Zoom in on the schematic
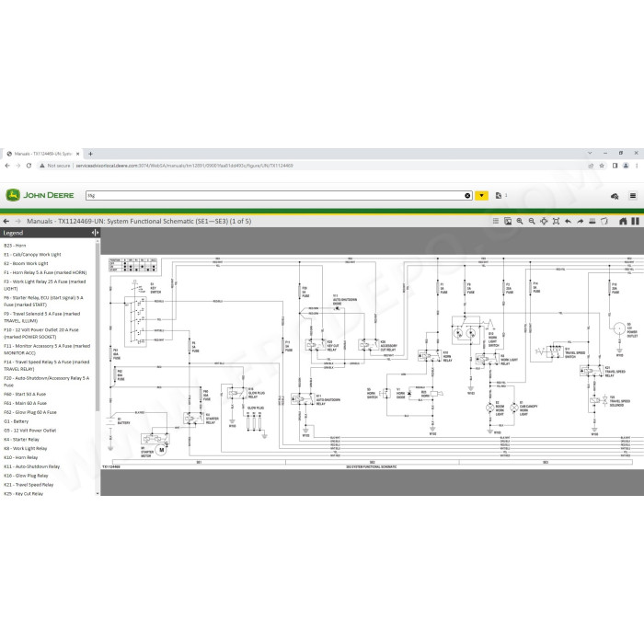Viewport: 644px width, 644px height. tap(520, 221)
